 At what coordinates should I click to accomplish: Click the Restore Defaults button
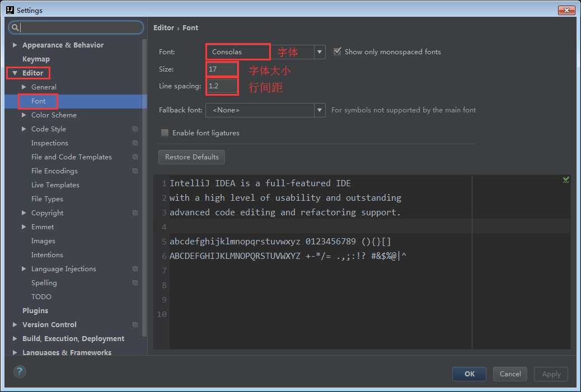coord(191,157)
